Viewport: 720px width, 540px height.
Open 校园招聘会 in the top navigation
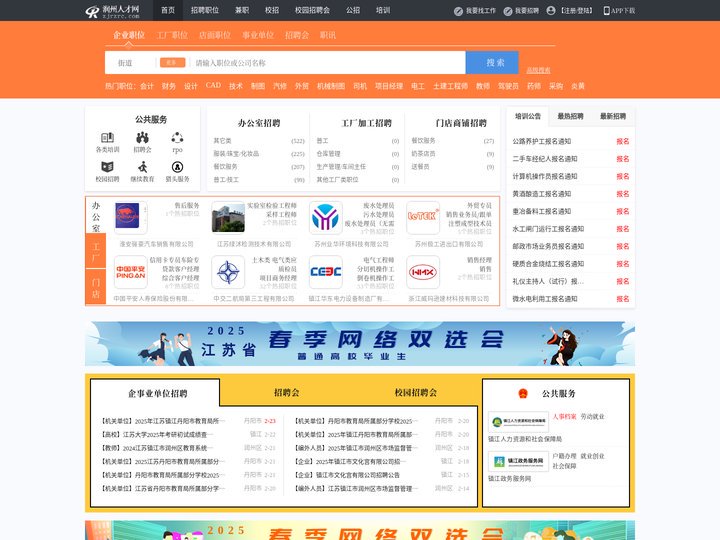tap(312, 10)
